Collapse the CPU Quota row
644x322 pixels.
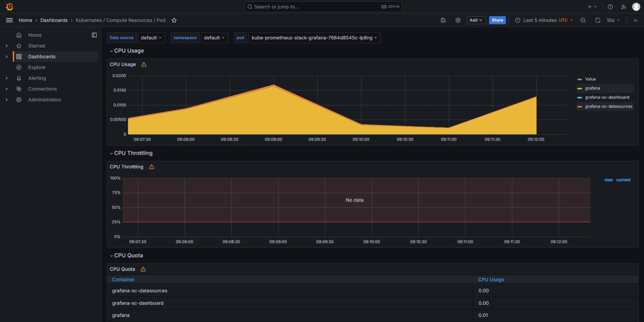pyautogui.click(x=126, y=255)
